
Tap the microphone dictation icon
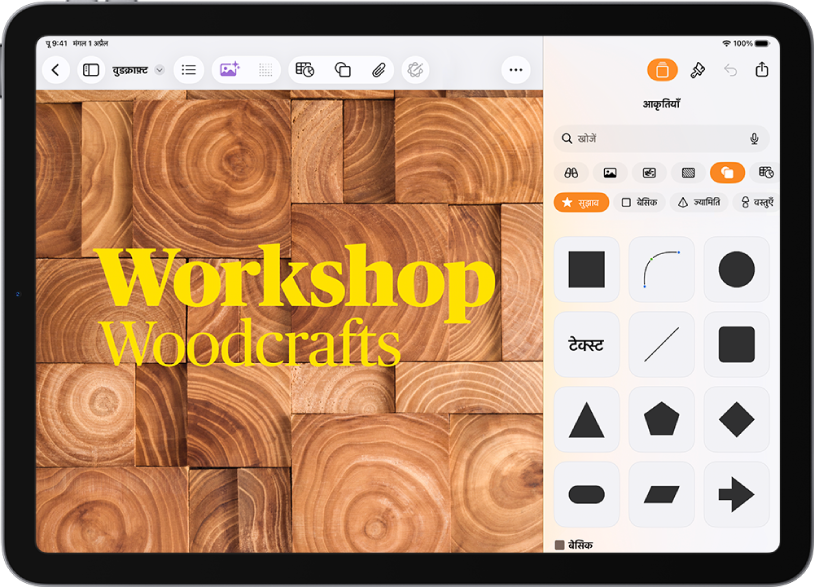coord(754,139)
